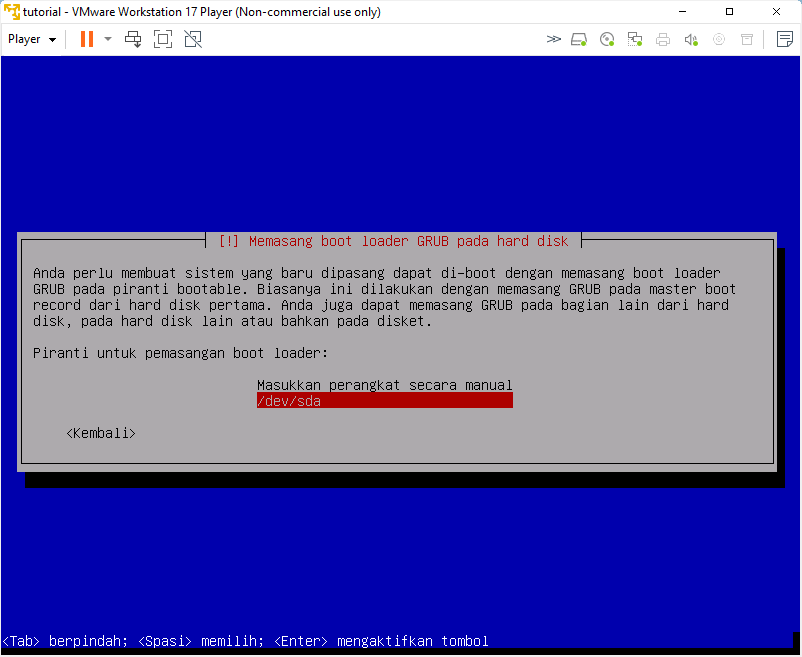Viewport: 802px width, 657px height.
Task: Open the greyed removable device icon
Action: click(x=747, y=39)
